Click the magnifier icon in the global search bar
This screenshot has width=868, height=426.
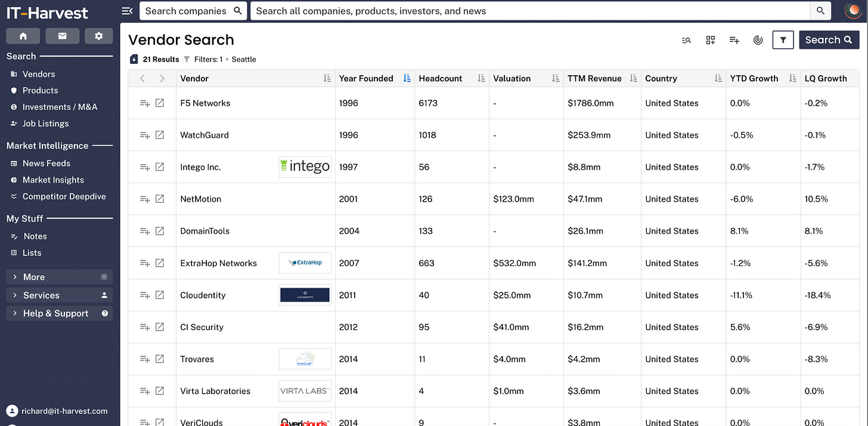coord(820,11)
